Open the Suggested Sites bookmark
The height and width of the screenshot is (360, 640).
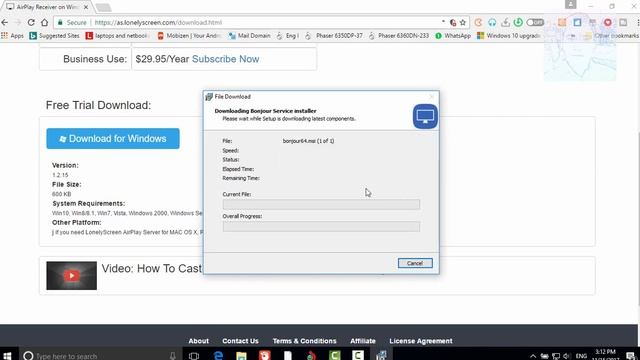(55, 36)
